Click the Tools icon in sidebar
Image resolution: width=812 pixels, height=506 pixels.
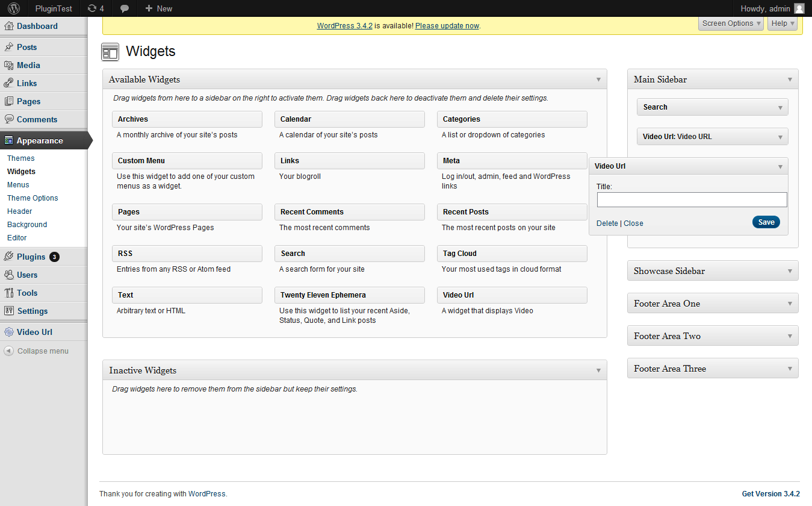tap(9, 293)
